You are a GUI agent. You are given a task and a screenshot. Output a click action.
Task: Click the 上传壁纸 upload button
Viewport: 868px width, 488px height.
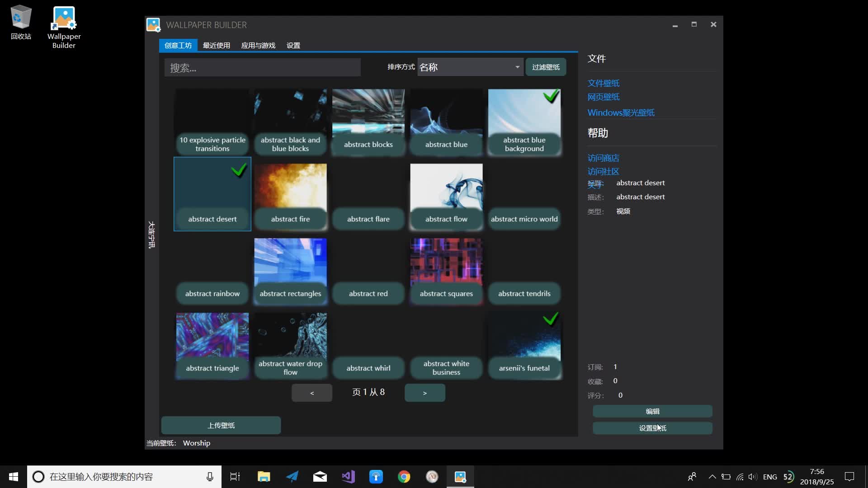(221, 426)
